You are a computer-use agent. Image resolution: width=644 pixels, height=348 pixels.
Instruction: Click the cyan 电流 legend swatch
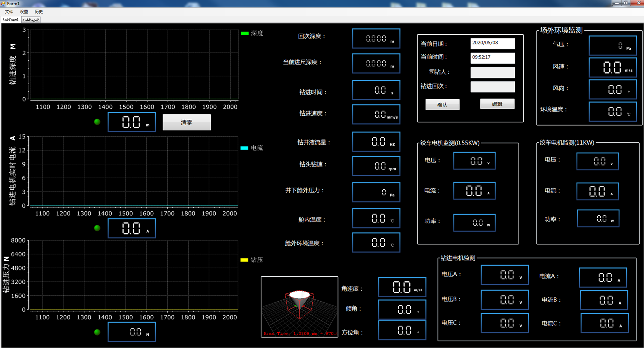244,148
